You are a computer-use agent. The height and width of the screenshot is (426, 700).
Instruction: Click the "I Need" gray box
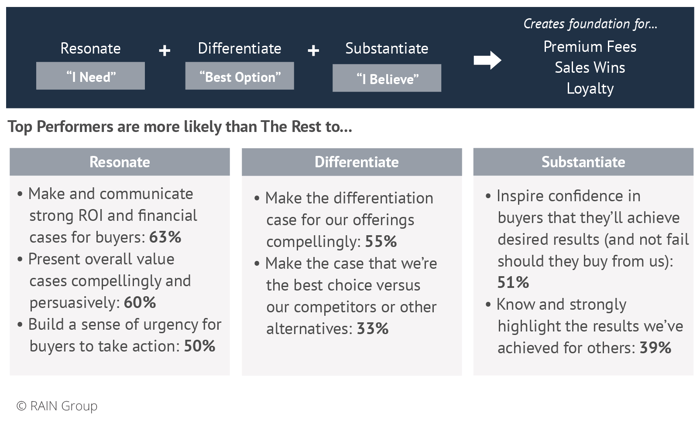click(91, 75)
